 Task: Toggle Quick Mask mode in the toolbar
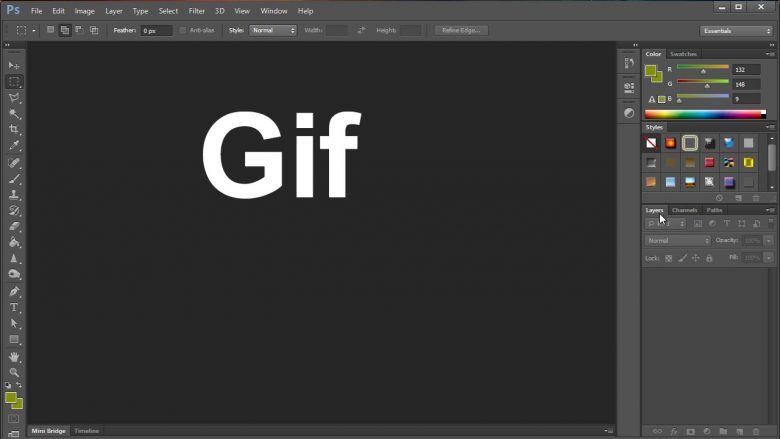[14, 418]
